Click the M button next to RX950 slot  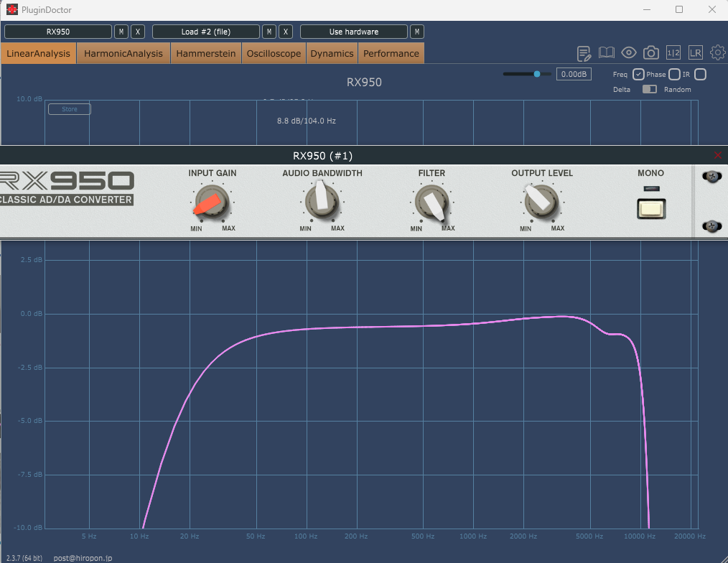121,32
